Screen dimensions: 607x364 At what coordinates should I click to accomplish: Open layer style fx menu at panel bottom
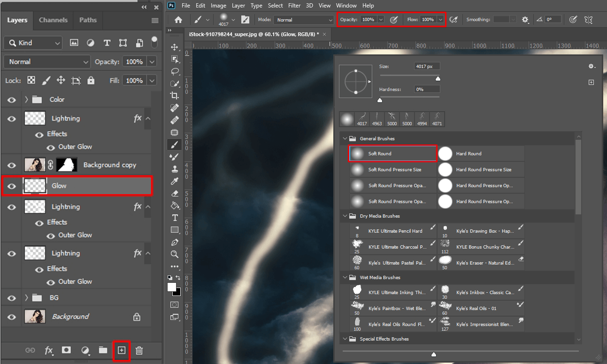pyautogui.click(x=49, y=350)
